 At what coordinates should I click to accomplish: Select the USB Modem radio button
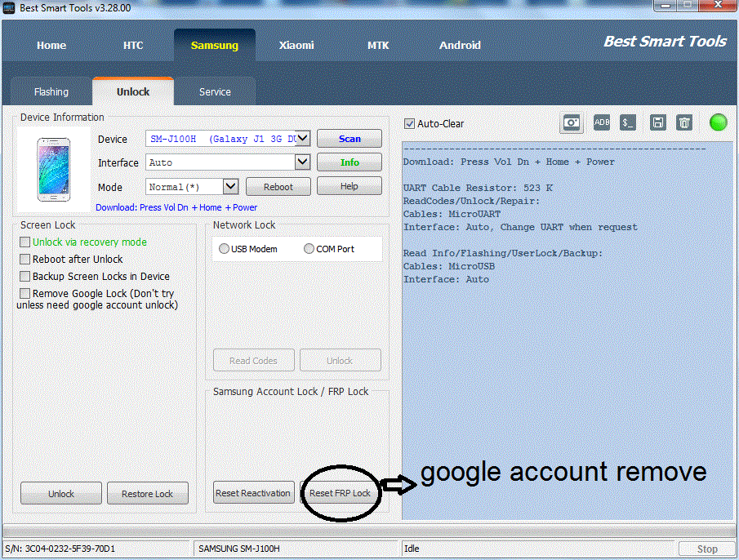224,249
